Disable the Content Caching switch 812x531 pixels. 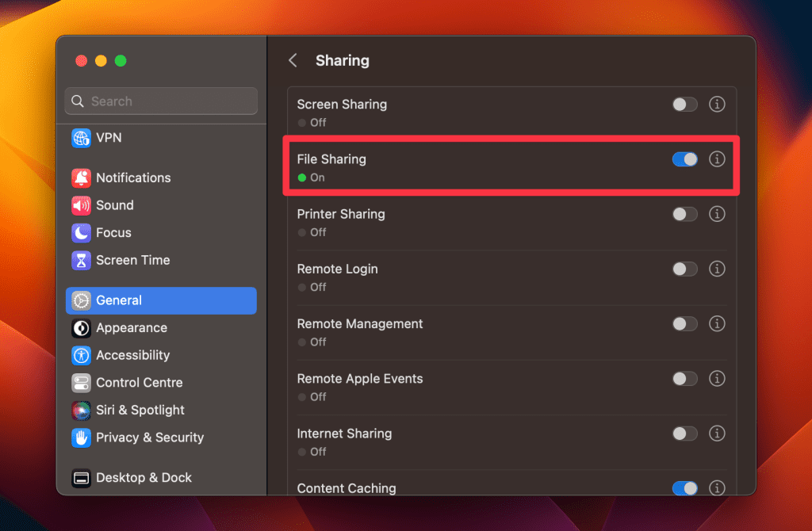[x=684, y=488]
